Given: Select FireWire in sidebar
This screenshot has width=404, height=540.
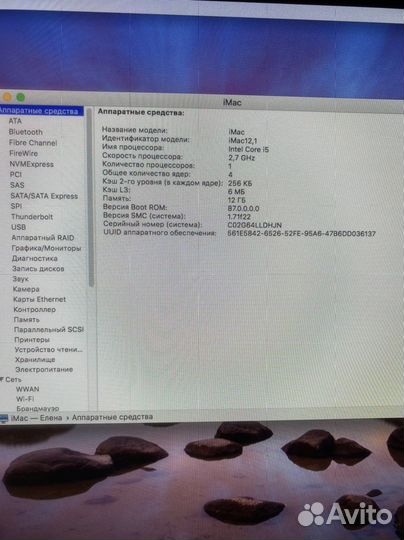Looking at the screenshot, I should 23,153.
